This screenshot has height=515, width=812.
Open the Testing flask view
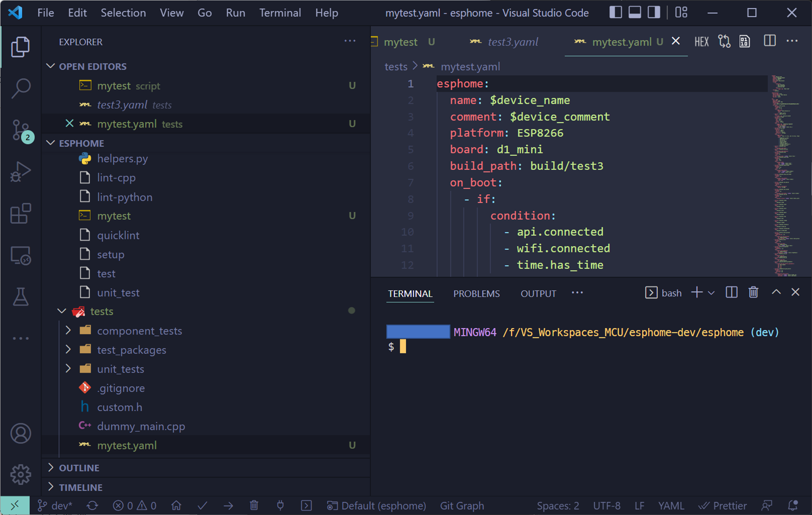click(21, 297)
